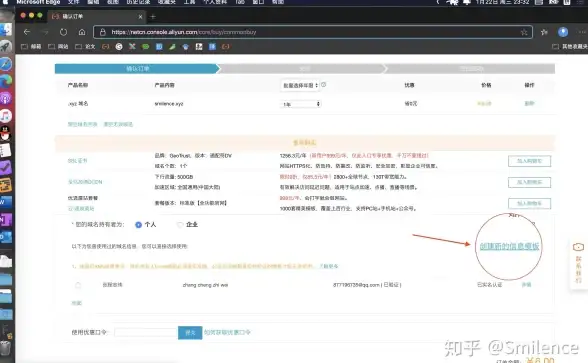Click the smilence.xyz domain text
This screenshot has width=588, height=363.
(169, 104)
